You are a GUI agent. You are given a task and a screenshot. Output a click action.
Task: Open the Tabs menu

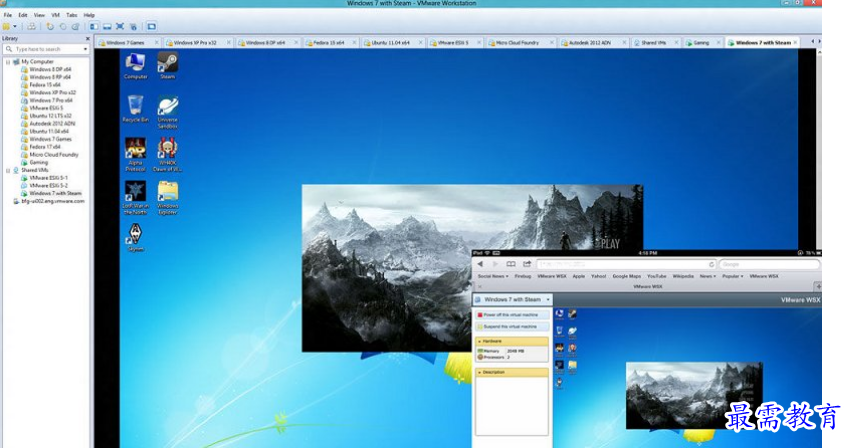[71, 15]
